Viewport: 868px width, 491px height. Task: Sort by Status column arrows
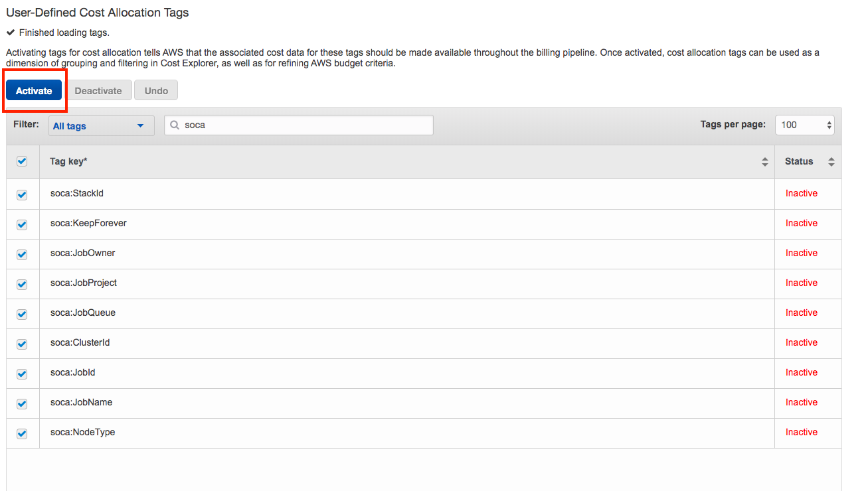(x=831, y=162)
